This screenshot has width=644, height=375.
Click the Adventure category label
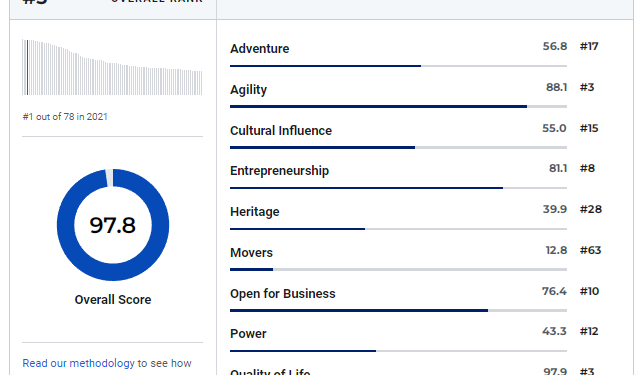(260, 48)
